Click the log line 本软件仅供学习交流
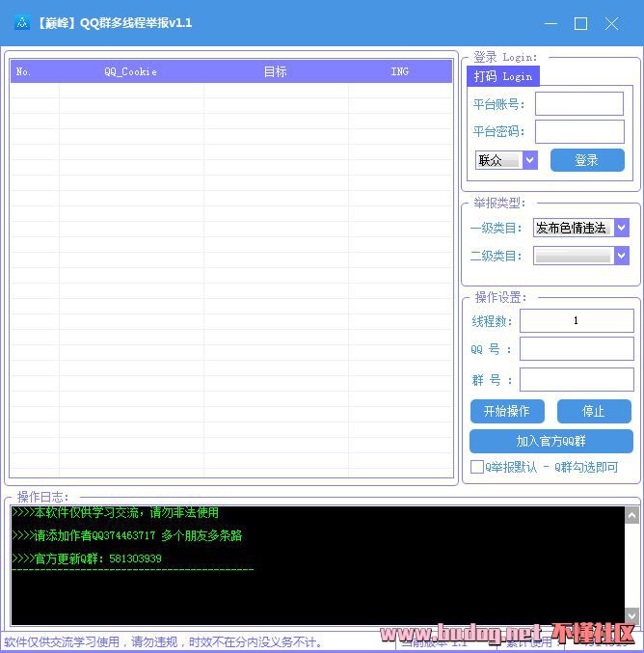Screen dimensions: 644x653 [116, 512]
